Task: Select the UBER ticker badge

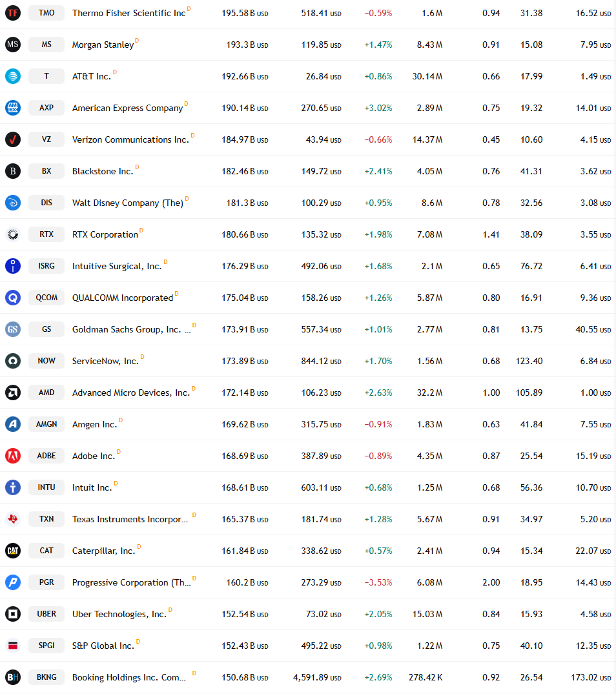Action: (46, 614)
